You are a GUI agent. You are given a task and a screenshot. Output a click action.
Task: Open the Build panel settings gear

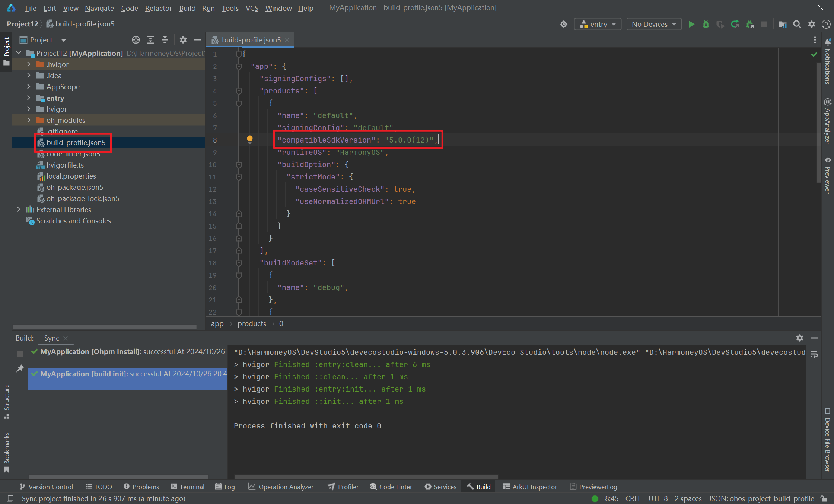pyautogui.click(x=799, y=338)
